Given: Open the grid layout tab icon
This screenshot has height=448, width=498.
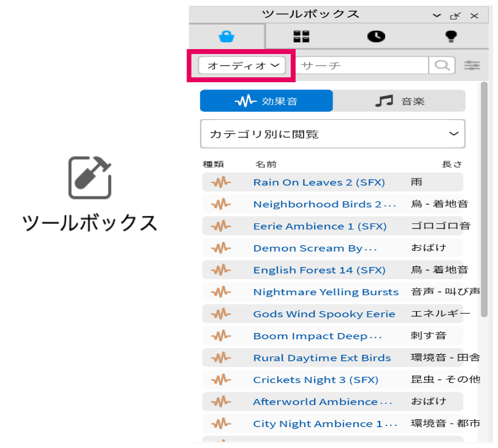Looking at the screenshot, I should click(x=301, y=36).
